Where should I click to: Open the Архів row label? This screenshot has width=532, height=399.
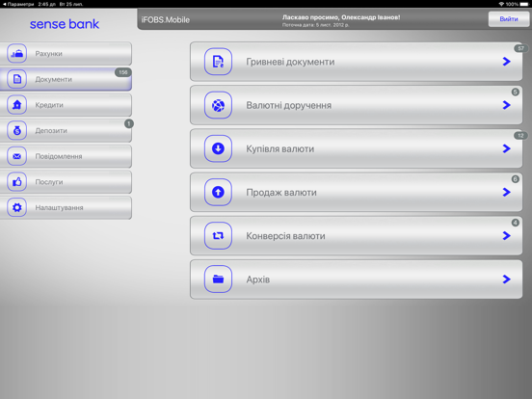pyautogui.click(x=258, y=279)
